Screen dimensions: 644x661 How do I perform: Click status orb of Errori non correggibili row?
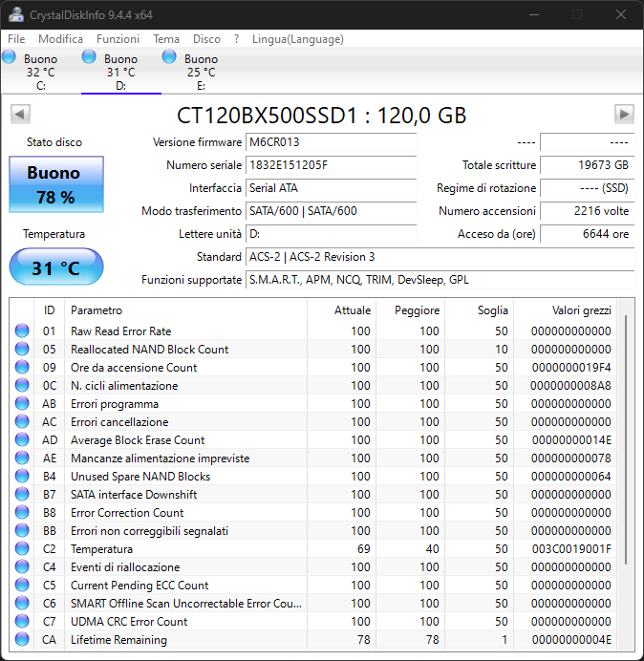coord(22,530)
